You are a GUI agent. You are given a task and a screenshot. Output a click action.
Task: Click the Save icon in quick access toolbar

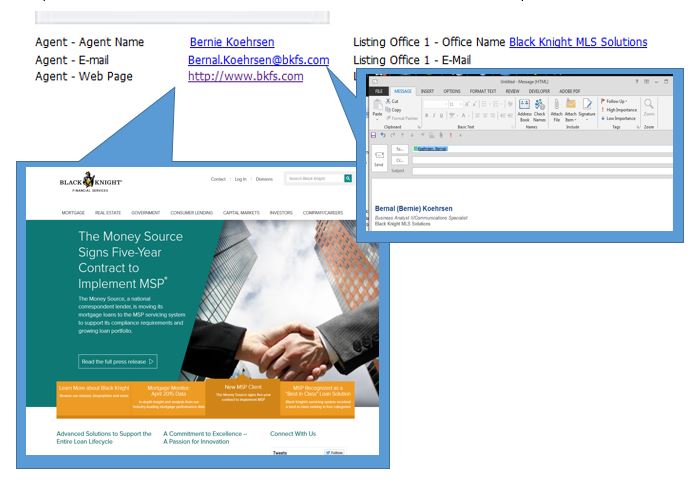[373, 135]
